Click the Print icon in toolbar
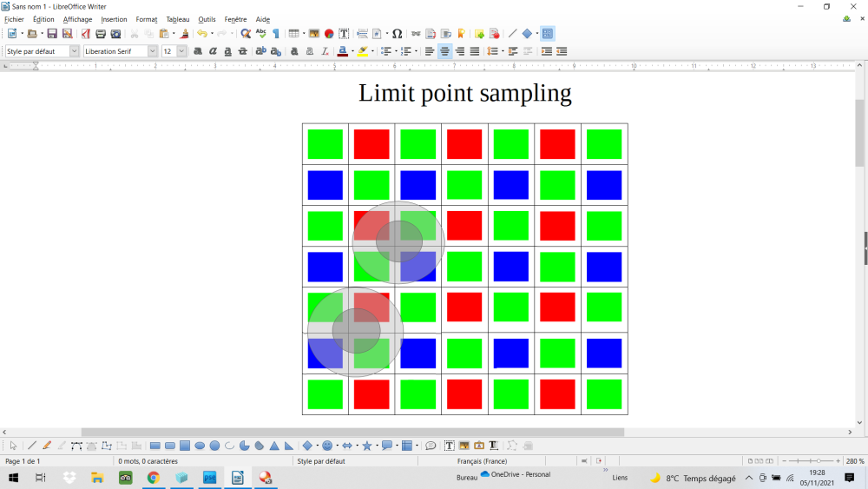The image size is (868, 489). pos(101,34)
